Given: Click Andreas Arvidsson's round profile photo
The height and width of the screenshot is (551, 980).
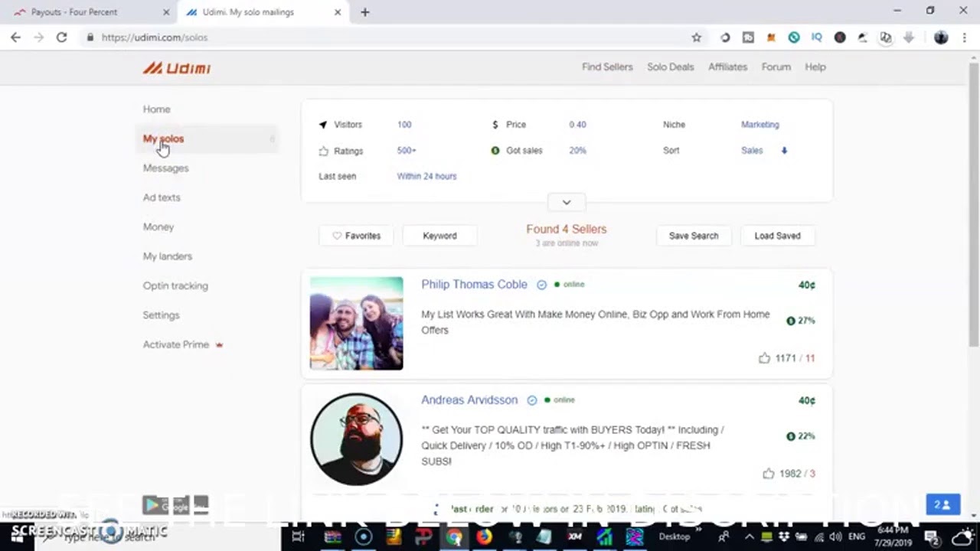Looking at the screenshot, I should point(356,439).
